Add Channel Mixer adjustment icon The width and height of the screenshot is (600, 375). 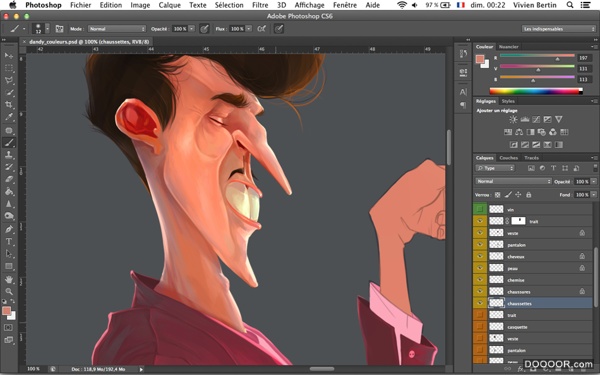click(553, 132)
